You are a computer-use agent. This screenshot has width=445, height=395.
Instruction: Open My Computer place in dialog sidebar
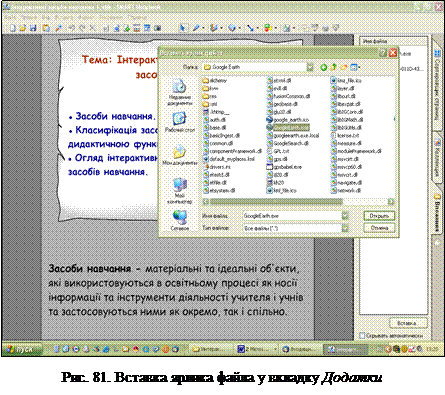(x=180, y=191)
